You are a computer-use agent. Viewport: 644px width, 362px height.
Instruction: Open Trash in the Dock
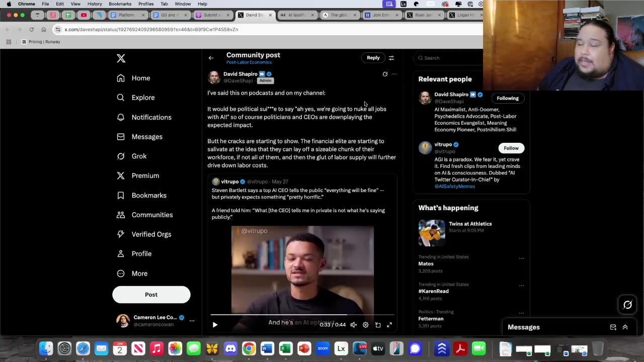coord(598,348)
